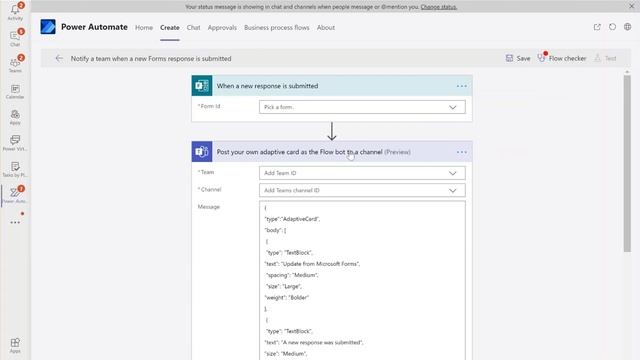This screenshot has height=360, width=640.
Task: Open Calendar from the Teams sidebar
Action: (x=15, y=91)
